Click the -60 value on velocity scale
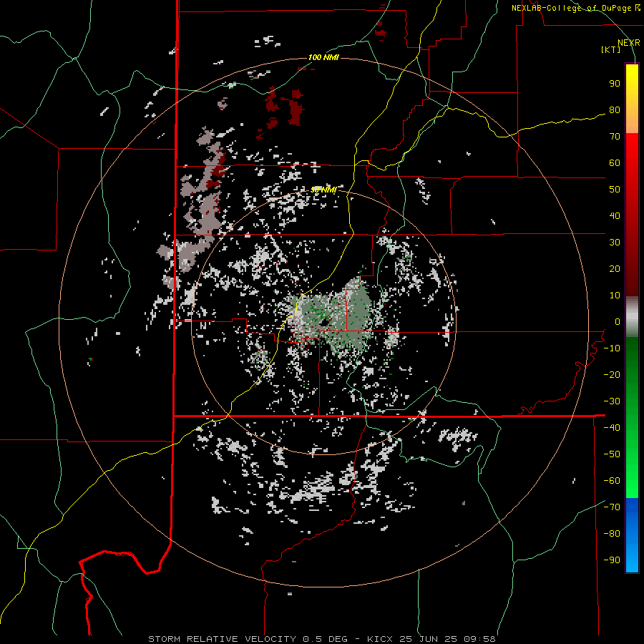The height and width of the screenshot is (644, 644). coord(612,481)
